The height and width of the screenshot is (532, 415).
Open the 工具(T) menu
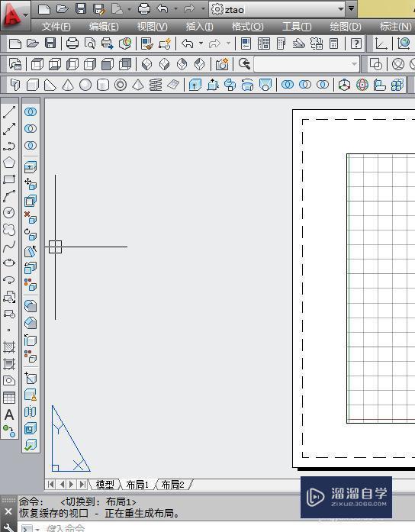[x=297, y=27]
